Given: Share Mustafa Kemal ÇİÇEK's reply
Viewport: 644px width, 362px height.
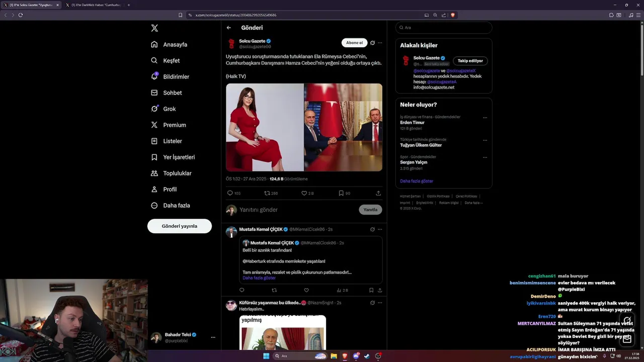Looking at the screenshot, I should [x=380, y=290].
